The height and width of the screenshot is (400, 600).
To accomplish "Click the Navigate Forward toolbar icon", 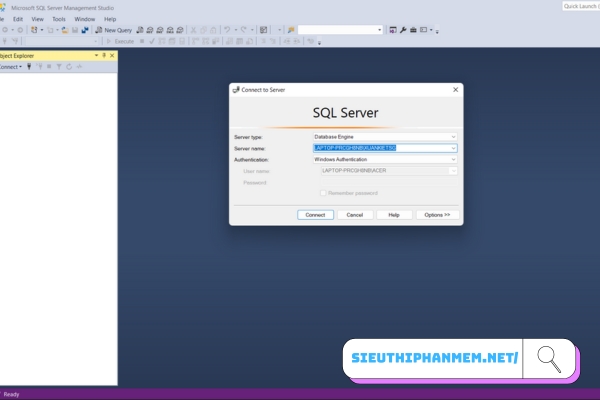I will 20,30.
